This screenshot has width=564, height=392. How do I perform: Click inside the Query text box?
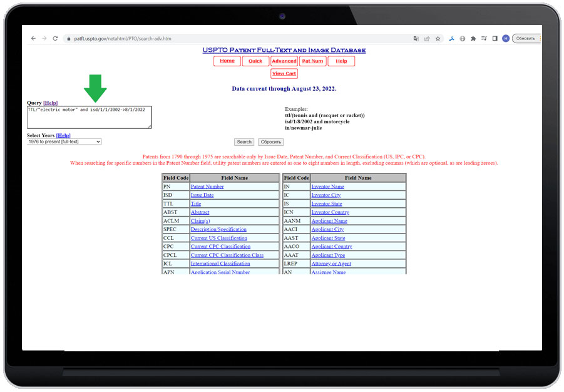pos(88,116)
